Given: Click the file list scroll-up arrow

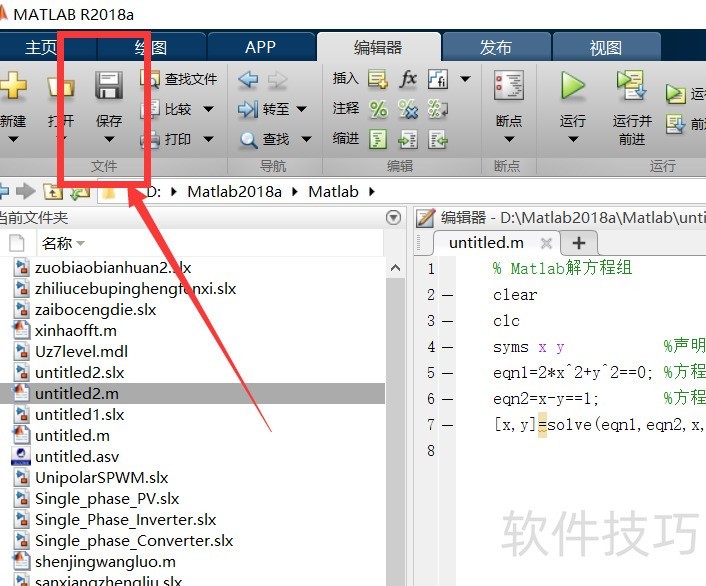Looking at the screenshot, I should (x=395, y=268).
